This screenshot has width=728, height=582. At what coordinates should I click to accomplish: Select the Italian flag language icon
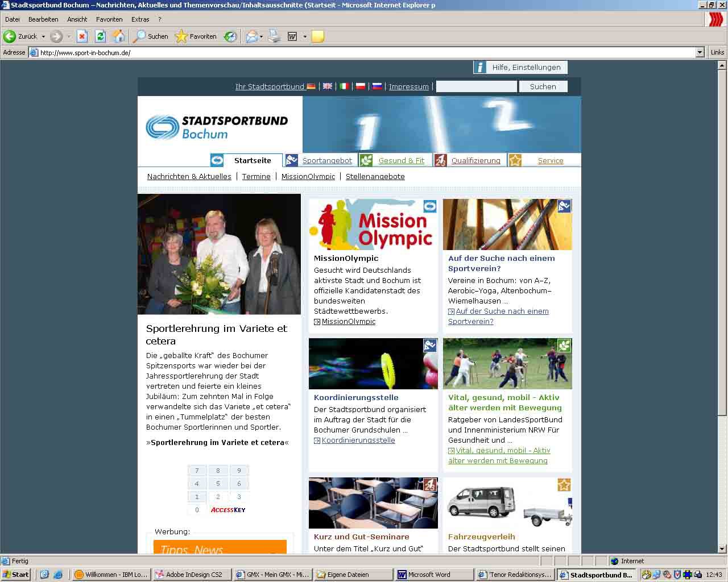(344, 86)
